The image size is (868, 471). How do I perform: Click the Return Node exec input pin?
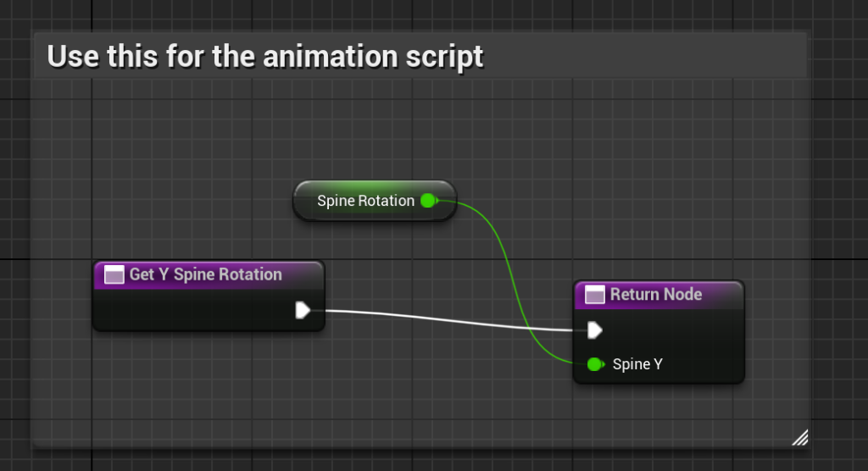[x=595, y=330]
